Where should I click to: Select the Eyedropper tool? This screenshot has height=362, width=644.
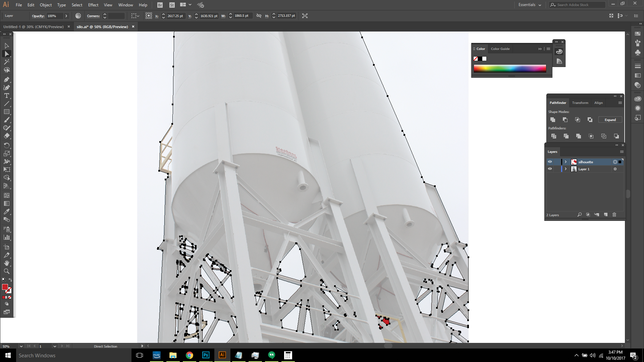coord(6,212)
